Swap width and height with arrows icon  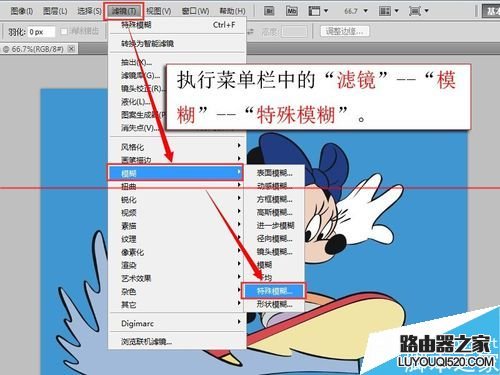point(250,31)
